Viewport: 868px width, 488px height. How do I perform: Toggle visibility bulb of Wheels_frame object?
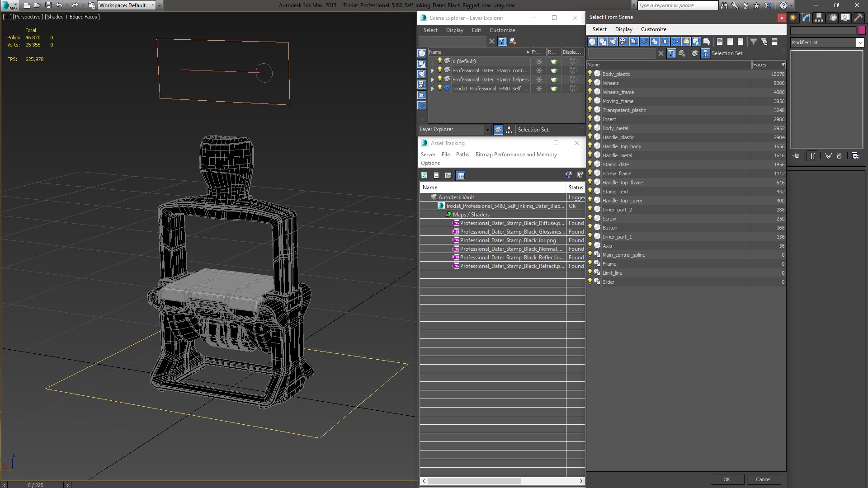click(x=590, y=92)
